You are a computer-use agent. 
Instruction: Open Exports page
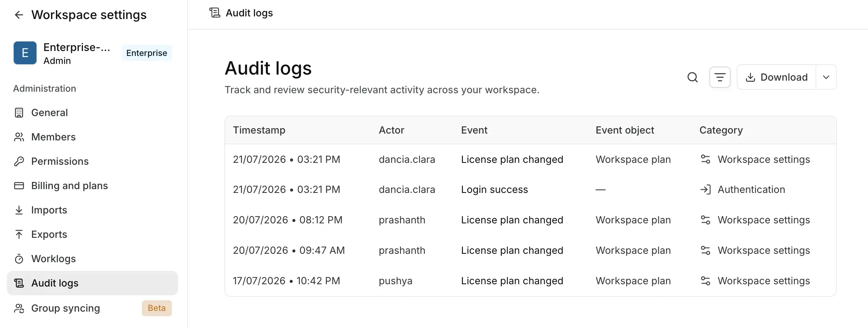pos(92,234)
